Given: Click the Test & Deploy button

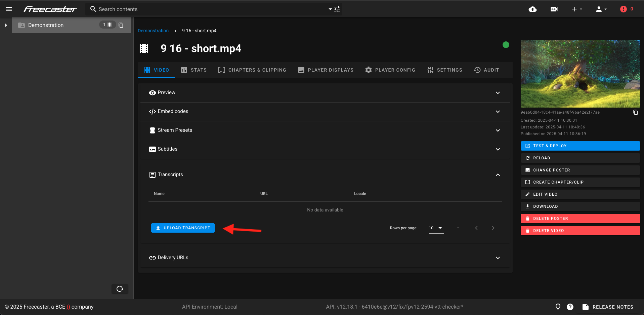Looking at the screenshot, I should click(x=580, y=146).
